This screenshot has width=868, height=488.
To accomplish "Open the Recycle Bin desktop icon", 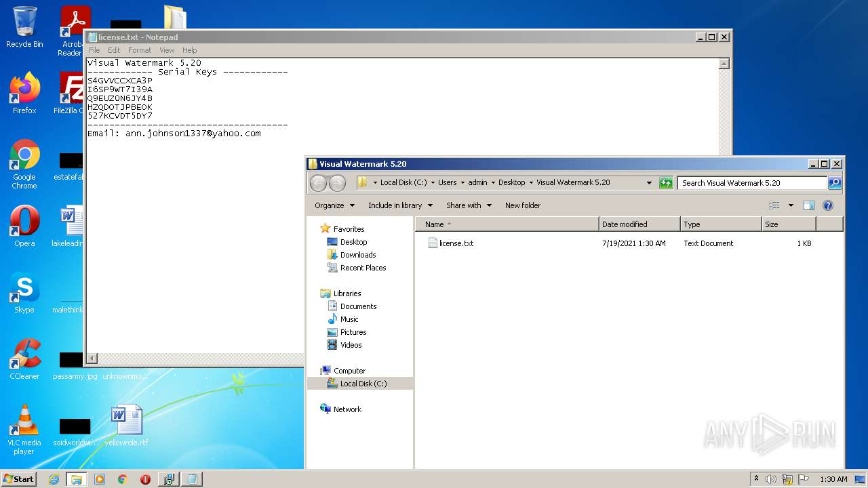I will tap(24, 27).
